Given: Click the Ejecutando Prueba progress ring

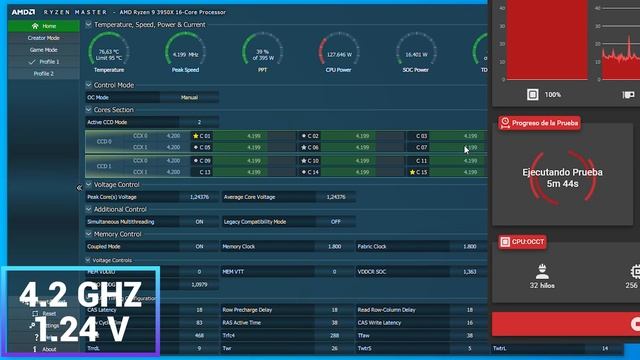Looking at the screenshot, I should pos(562,178).
